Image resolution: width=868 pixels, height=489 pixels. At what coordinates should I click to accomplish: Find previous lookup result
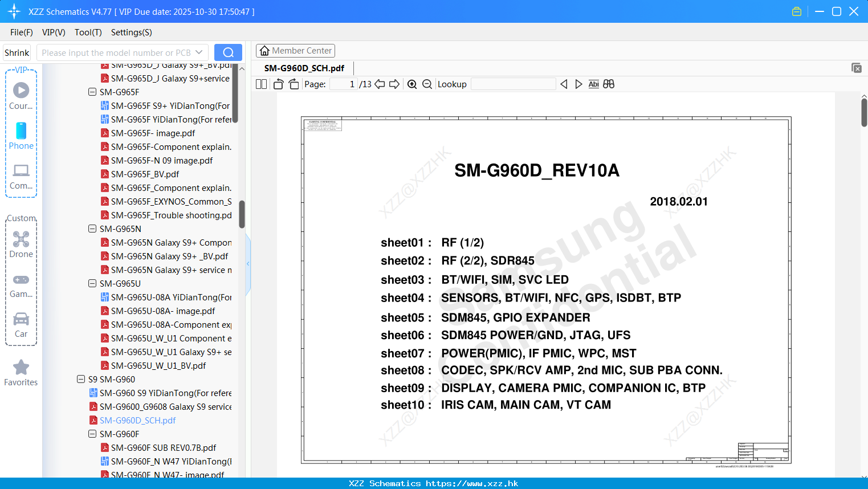tap(564, 84)
